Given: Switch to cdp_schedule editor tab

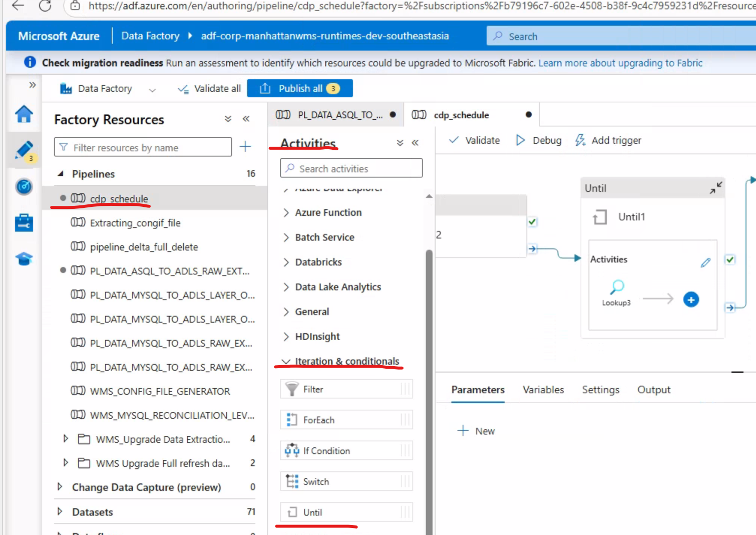Looking at the screenshot, I should [x=472, y=115].
